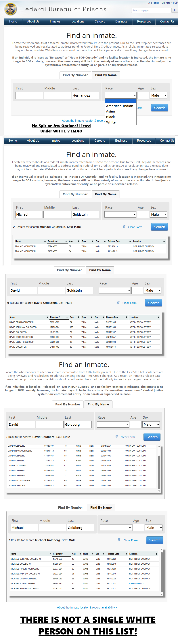The width and height of the screenshot is (178, 644).
Task: Open Race dropdown in Michael Goldstein search form
Action: pyautogui.click(x=120, y=214)
